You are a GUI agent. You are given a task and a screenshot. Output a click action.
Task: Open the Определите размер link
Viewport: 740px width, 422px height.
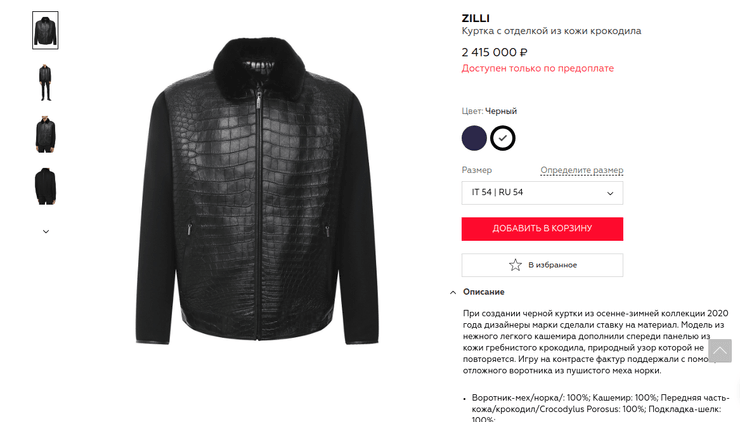[581, 170]
